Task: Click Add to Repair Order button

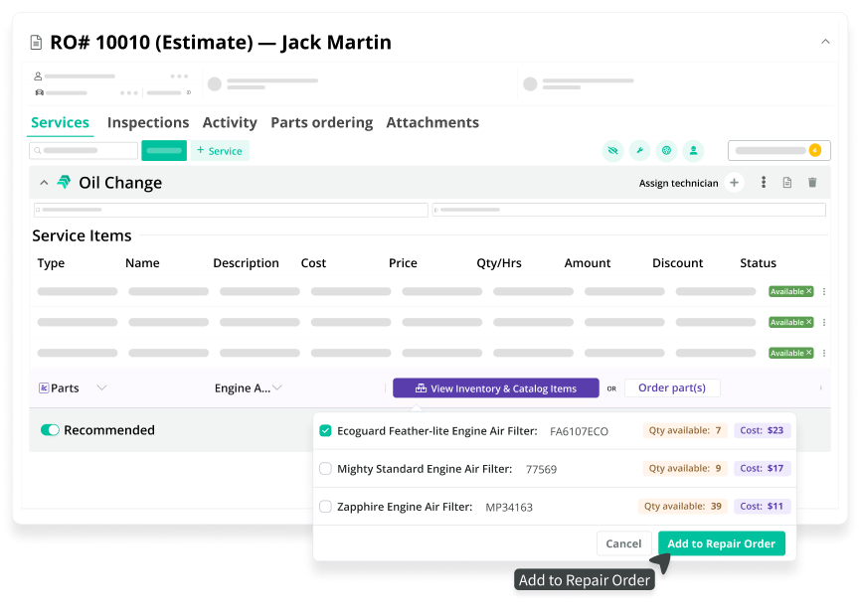Action: [x=721, y=543]
